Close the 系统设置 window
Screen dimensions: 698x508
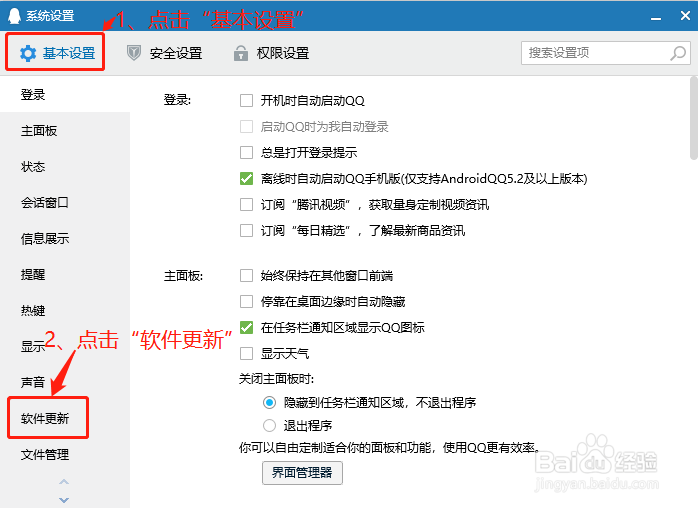point(685,16)
